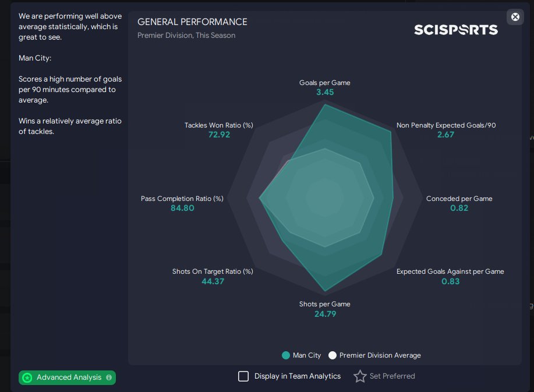
Task: Open Advanced Analysis button
Action: click(x=66, y=377)
